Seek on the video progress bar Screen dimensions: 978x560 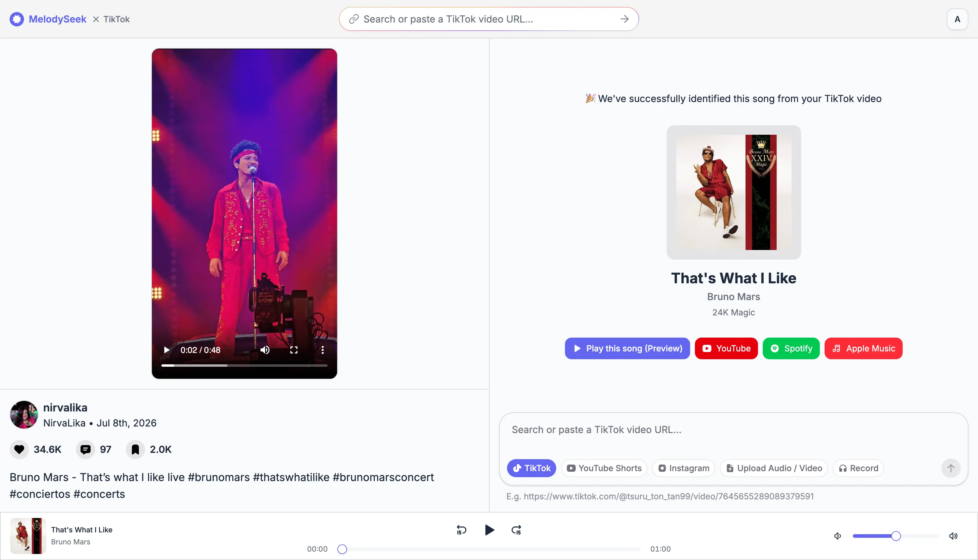pyautogui.click(x=244, y=366)
